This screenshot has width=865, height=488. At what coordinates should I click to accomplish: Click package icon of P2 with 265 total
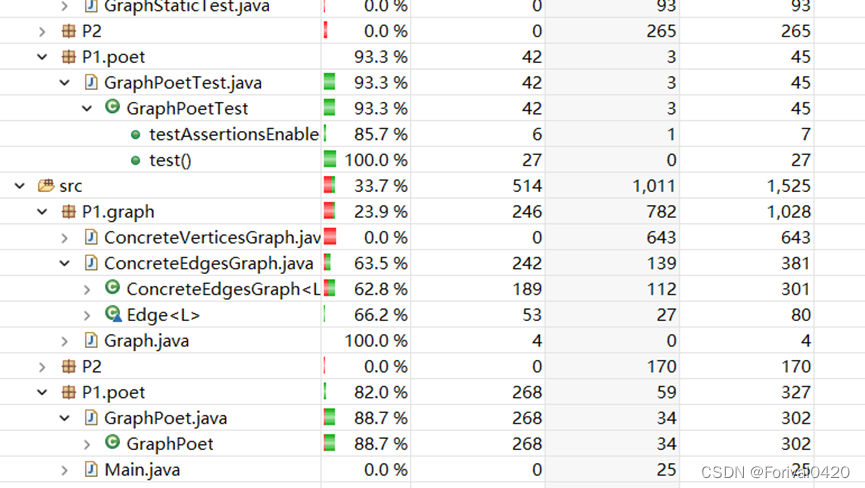(x=69, y=31)
